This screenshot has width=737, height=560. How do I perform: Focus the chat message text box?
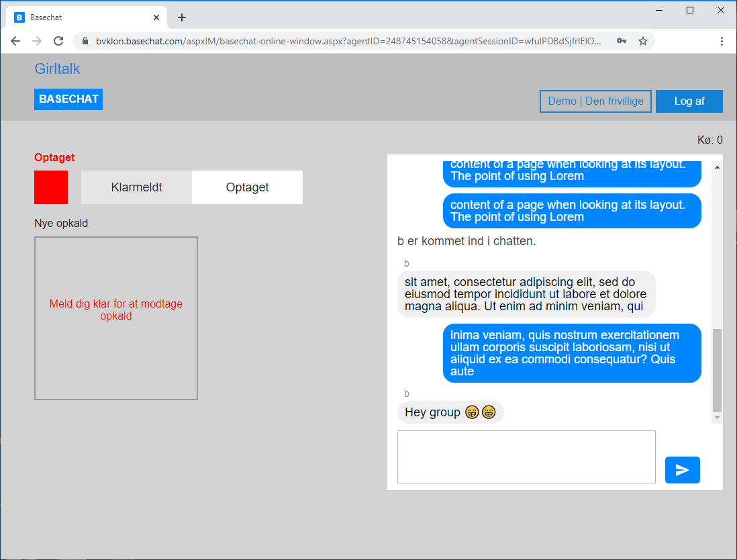pyautogui.click(x=526, y=457)
